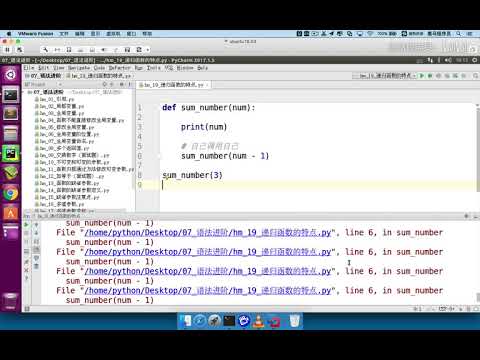Open the Files manager icon in Ubuntu launcher
Image resolution: width=480 pixels, height=360 pixels.
[x=11, y=134]
